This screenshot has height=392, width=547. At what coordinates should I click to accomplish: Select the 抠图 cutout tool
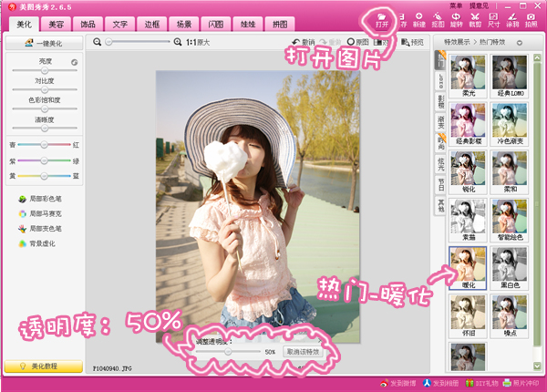(438, 20)
